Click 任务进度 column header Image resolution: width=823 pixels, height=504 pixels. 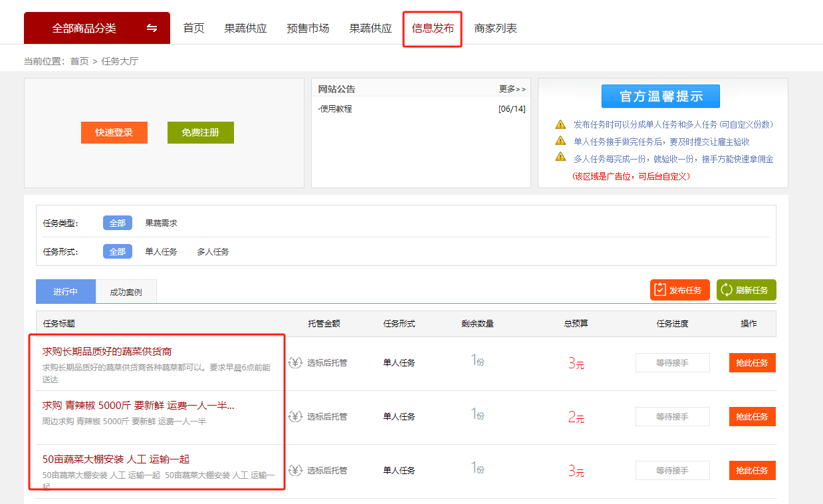[x=672, y=324]
